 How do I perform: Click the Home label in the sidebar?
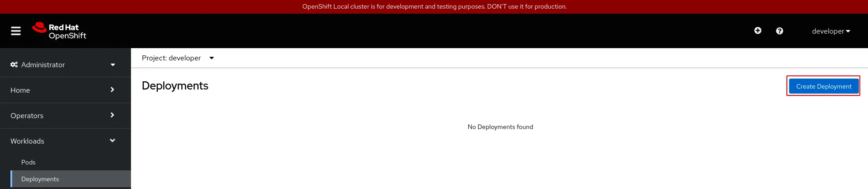[20, 90]
